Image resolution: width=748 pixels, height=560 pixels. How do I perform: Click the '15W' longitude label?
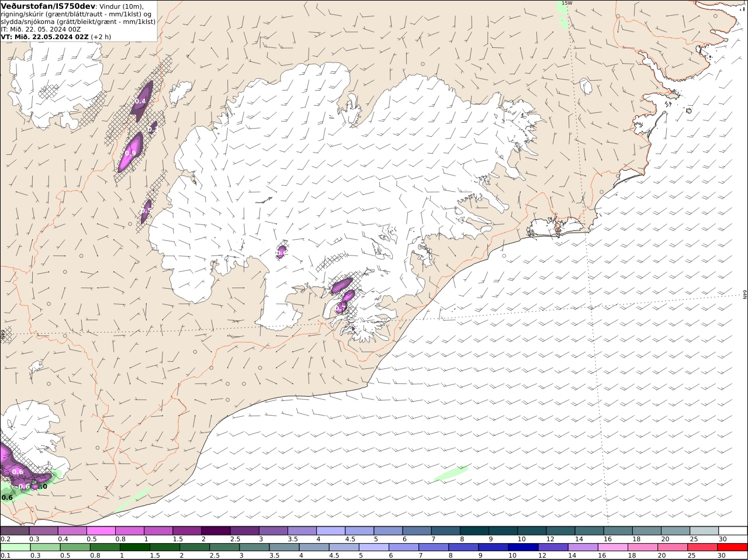pyautogui.click(x=566, y=4)
